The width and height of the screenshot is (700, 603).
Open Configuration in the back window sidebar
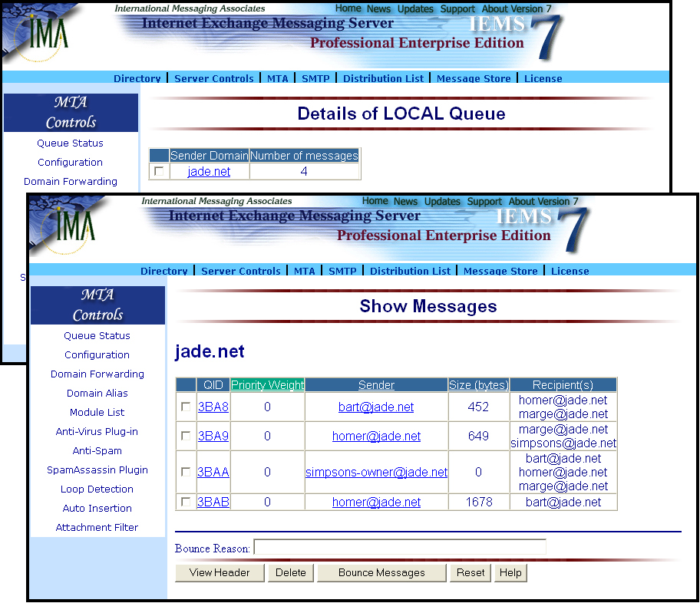click(x=70, y=163)
